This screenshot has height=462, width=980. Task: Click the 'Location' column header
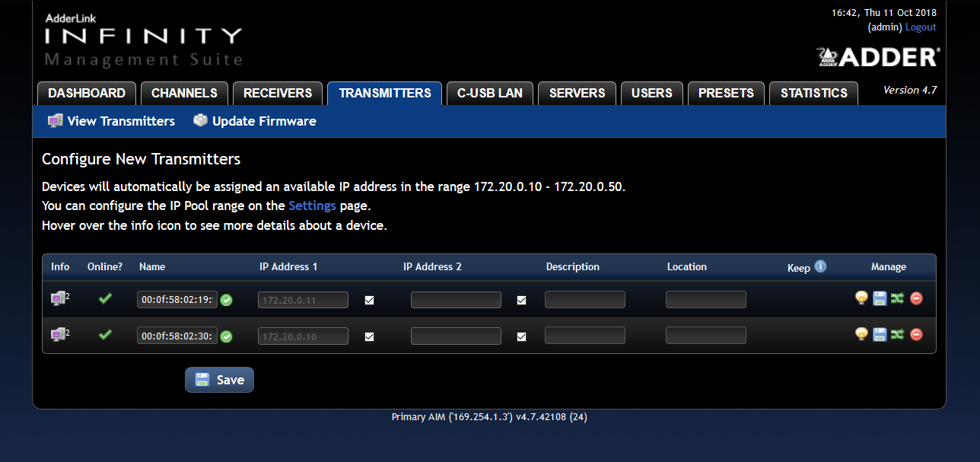[x=687, y=266]
